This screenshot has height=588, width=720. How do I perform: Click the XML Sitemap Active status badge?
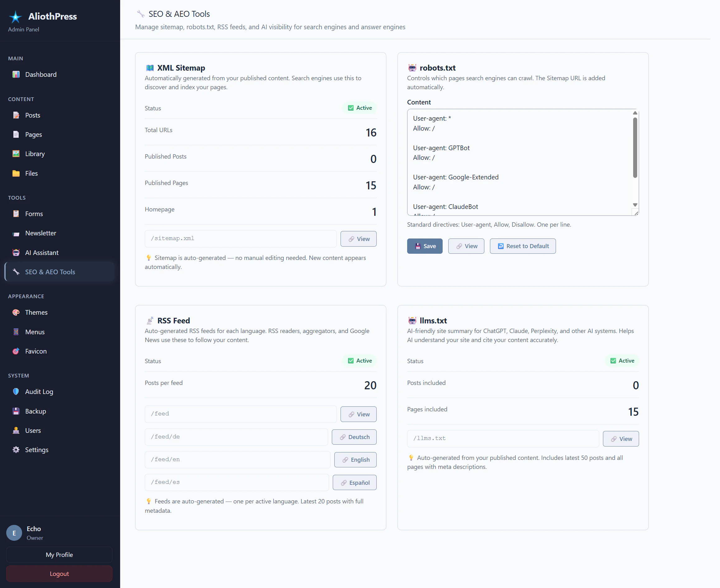click(x=360, y=108)
